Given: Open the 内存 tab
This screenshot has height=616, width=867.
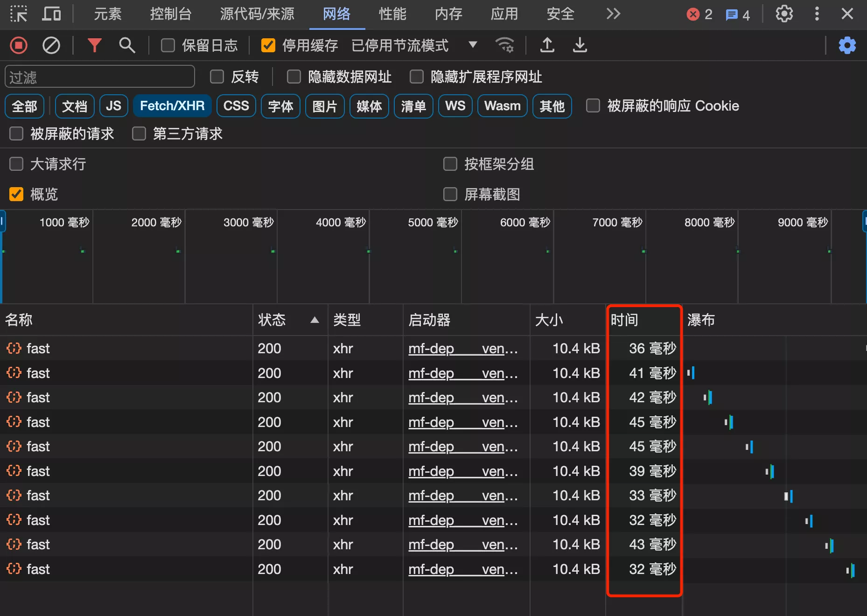Looking at the screenshot, I should tap(448, 14).
